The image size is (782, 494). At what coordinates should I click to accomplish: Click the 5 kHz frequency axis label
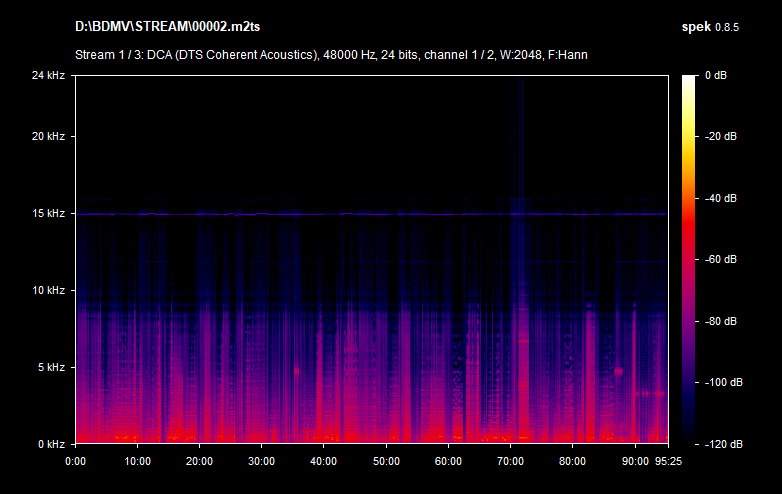50,368
